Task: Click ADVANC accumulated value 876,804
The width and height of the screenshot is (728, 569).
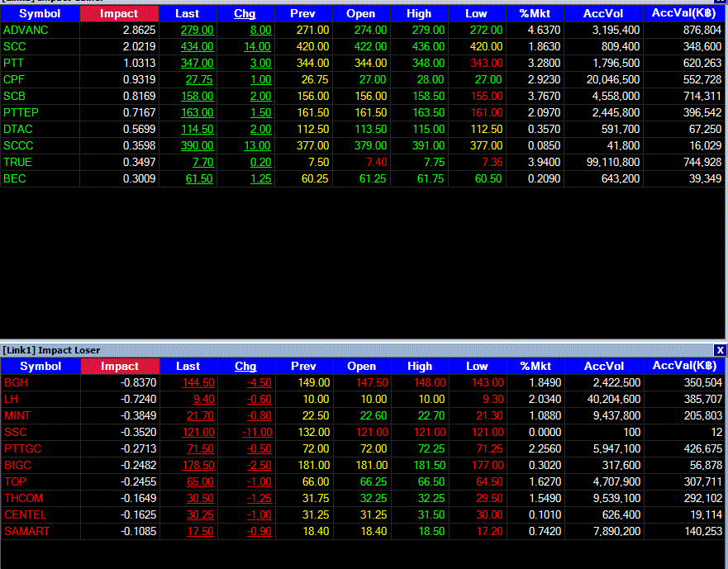Action: 702,31
